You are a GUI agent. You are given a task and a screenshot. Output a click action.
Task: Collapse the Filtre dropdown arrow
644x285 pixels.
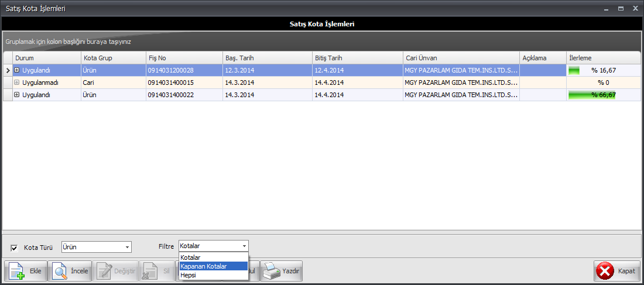pyautogui.click(x=244, y=246)
